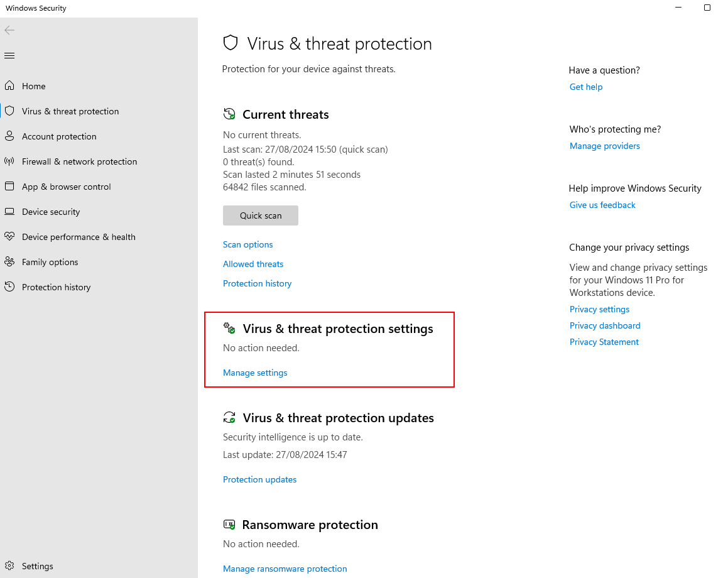
Task: Select the Account protection person icon
Action: click(x=9, y=136)
